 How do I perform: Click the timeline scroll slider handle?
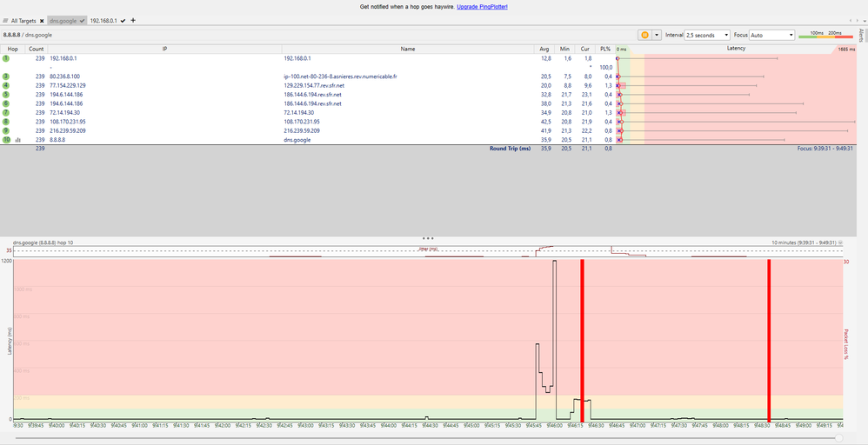(x=839, y=437)
